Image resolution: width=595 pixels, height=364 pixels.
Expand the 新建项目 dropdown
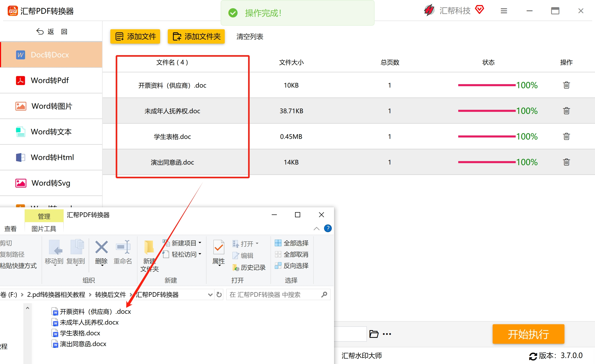click(x=200, y=243)
